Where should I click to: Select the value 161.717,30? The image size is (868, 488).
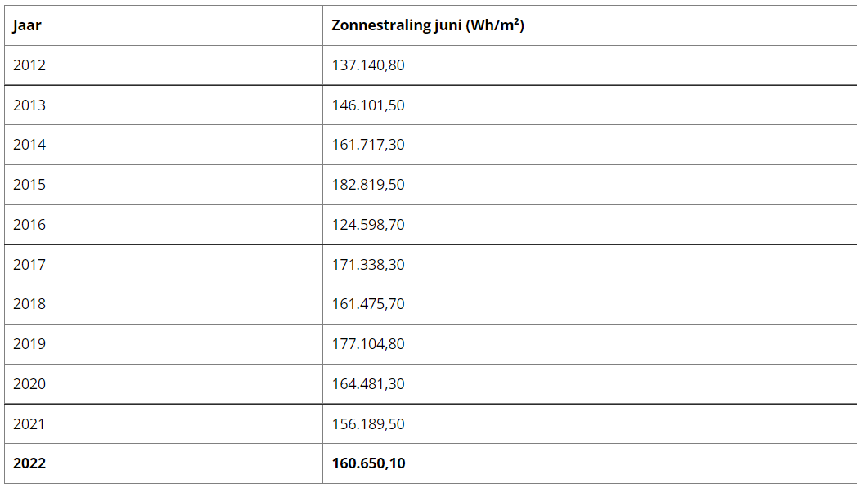coord(368,145)
